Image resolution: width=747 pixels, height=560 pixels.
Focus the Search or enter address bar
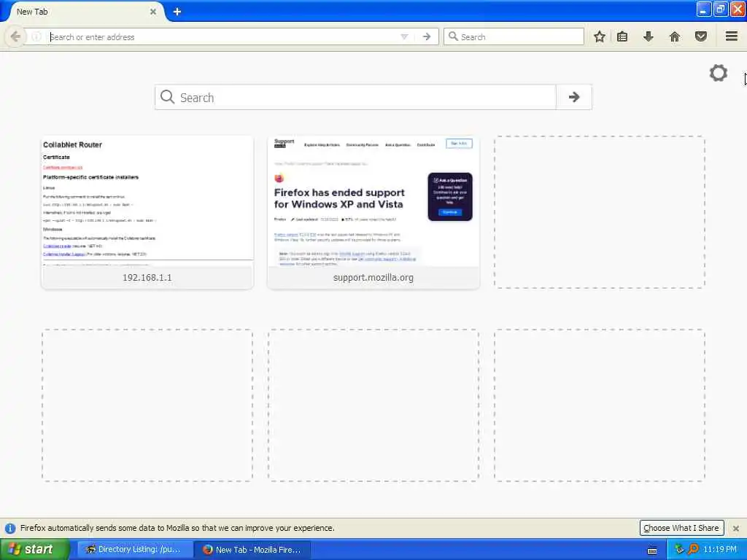(x=222, y=36)
